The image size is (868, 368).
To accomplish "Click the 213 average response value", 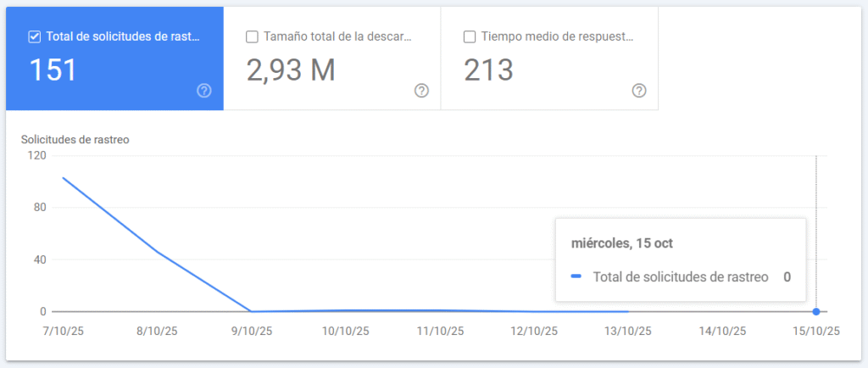I will [x=489, y=70].
